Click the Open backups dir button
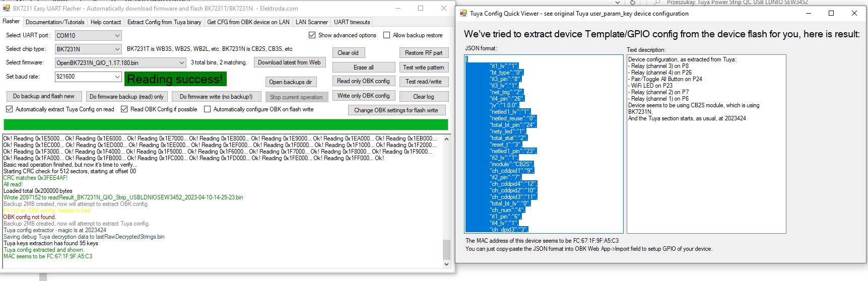 coord(290,82)
